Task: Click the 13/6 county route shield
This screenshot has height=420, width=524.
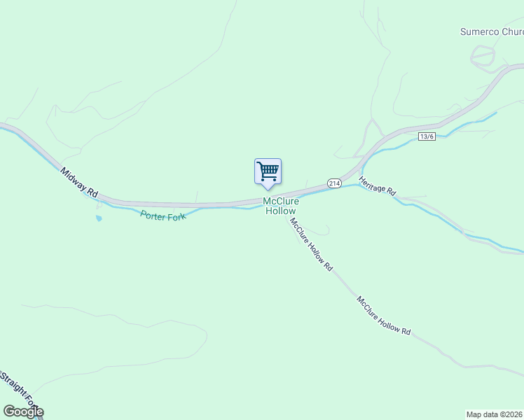Action: [x=427, y=136]
